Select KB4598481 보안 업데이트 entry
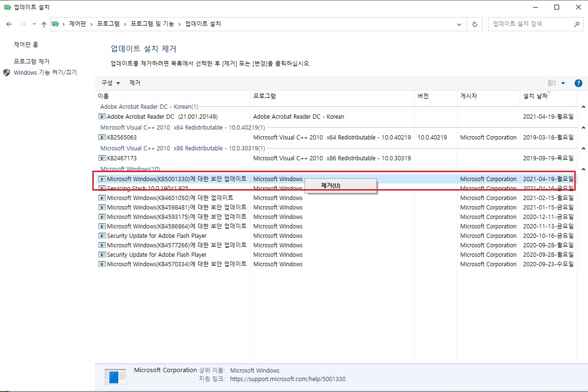The width and height of the screenshot is (588, 392). click(177, 207)
